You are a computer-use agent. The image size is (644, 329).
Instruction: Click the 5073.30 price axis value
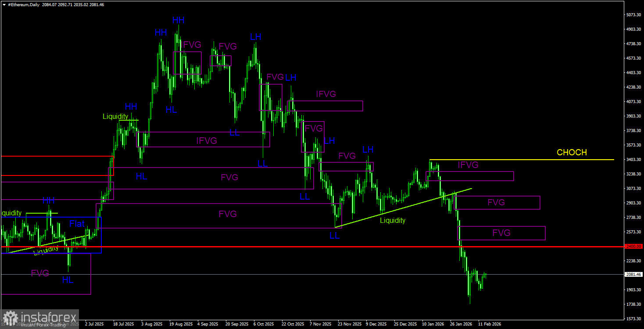[634, 15]
